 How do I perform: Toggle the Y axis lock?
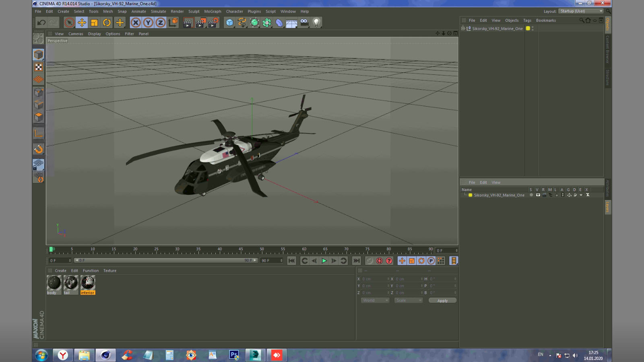coord(148,23)
